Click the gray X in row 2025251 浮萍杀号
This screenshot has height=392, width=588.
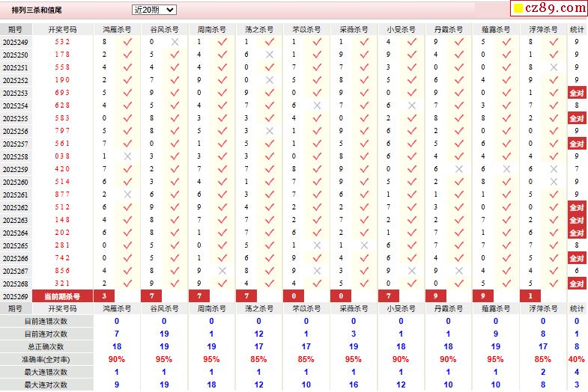[554, 67]
